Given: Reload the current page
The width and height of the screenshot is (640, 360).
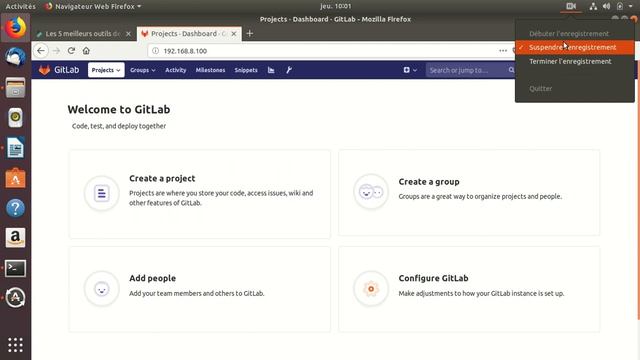Looking at the screenshot, I should pyautogui.click(x=71, y=51).
